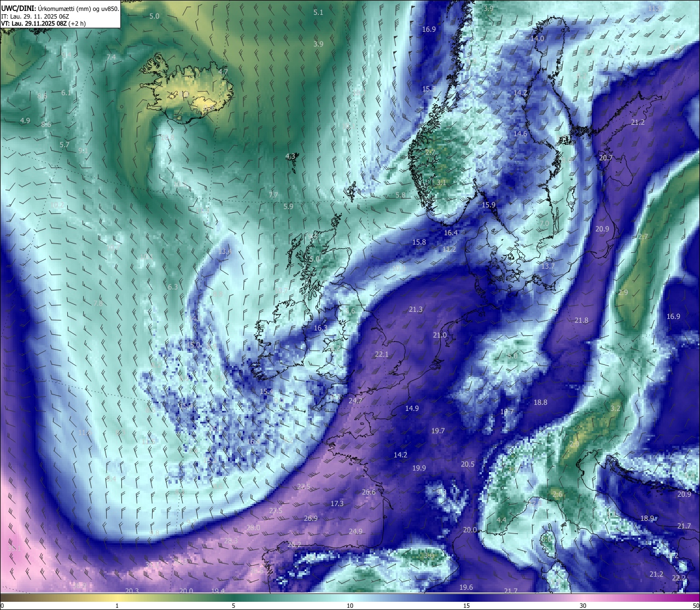The width and height of the screenshot is (700, 610).
Task: Click the 17.3 value in the Bay of Biscay
Action: click(337, 503)
